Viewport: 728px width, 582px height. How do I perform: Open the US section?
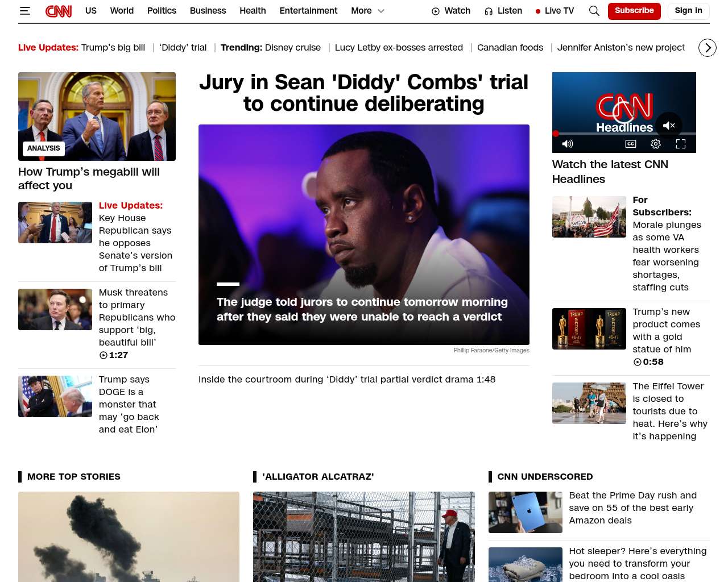[91, 11]
